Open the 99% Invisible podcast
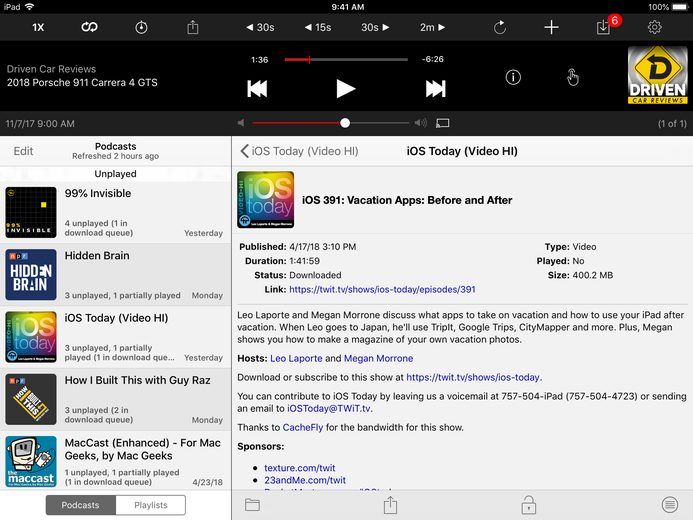Image resolution: width=693 pixels, height=520 pixels. pyautogui.click(x=115, y=213)
